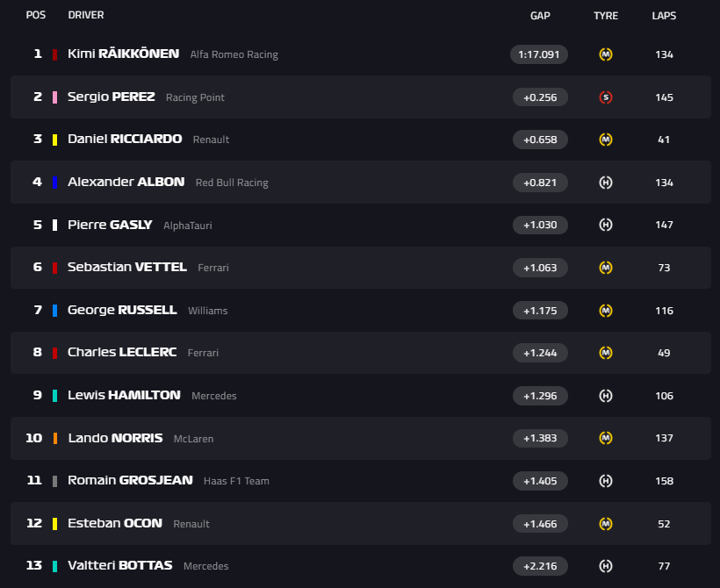Click Sergio Perez's red soft tyre icon
The width and height of the screenshot is (720, 588).
(606, 97)
